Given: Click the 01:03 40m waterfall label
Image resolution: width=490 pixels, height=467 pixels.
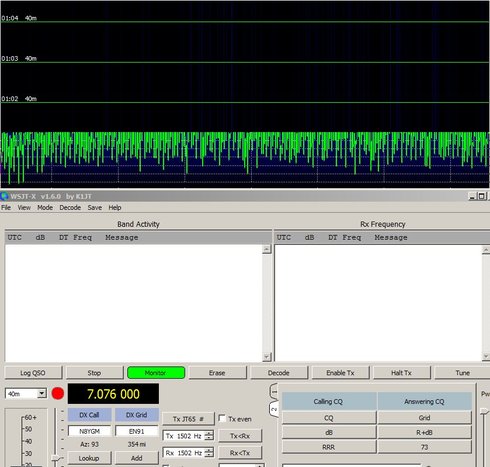Looking at the screenshot, I should pyautogui.click(x=19, y=58).
